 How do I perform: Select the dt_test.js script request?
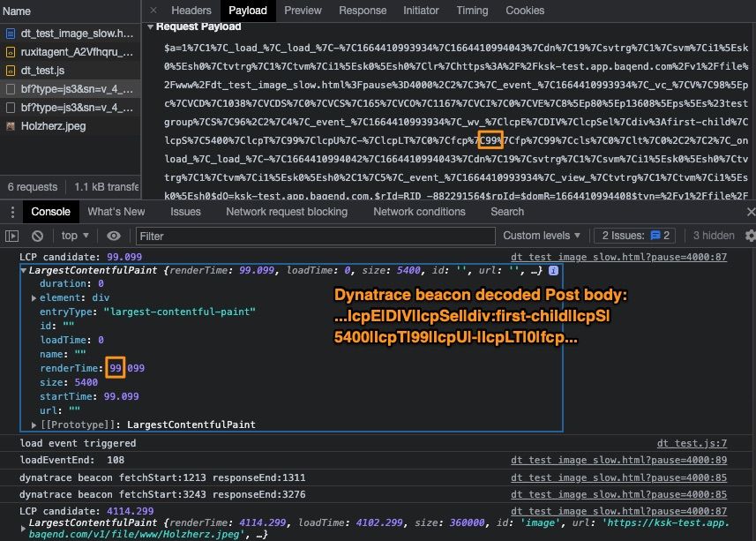click(41, 71)
